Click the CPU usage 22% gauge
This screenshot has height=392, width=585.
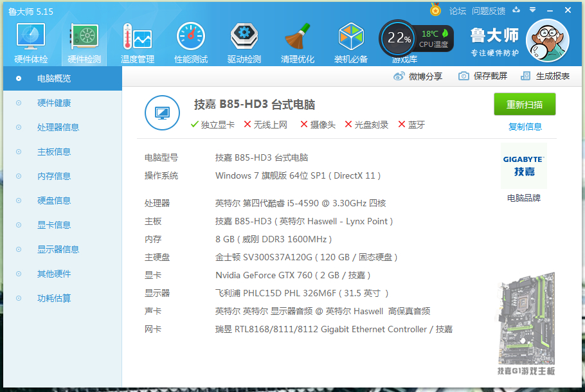point(398,38)
